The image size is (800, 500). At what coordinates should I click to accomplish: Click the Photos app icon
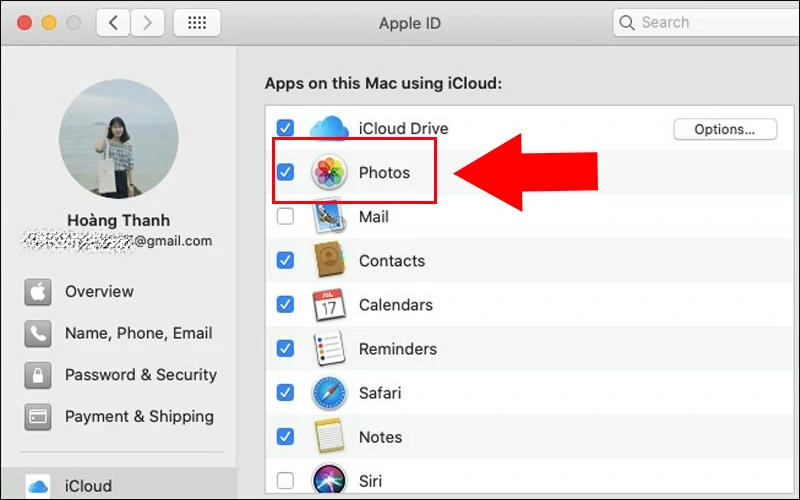click(329, 172)
